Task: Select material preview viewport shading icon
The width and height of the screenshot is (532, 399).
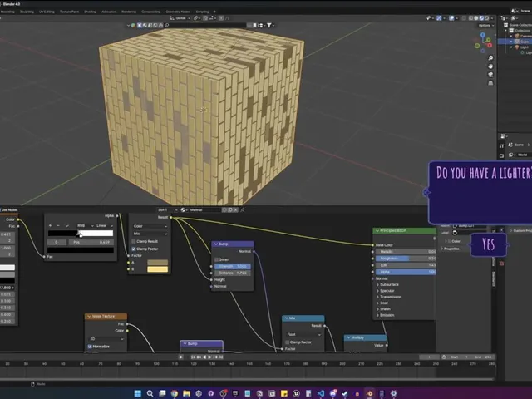Action: click(481, 18)
